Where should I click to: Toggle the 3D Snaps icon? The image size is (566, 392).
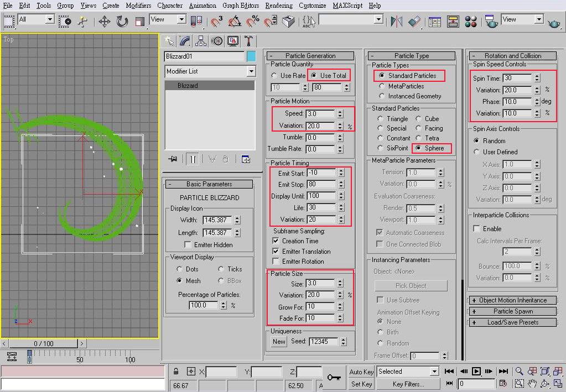tap(216, 22)
